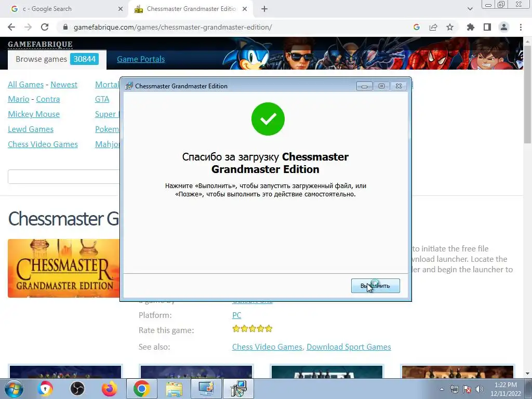Open the All Games link
Viewport: 532px width, 399px height.
coord(26,85)
